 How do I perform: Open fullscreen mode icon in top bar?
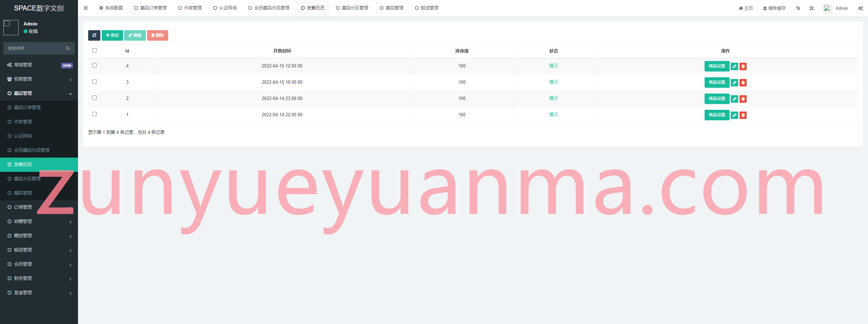pyautogui.click(x=811, y=8)
